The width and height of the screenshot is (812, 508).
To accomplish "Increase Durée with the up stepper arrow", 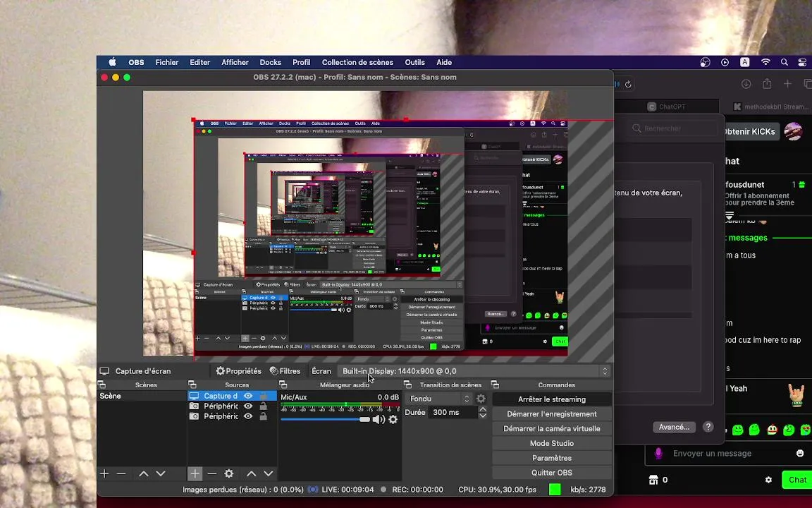I will click(x=483, y=409).
